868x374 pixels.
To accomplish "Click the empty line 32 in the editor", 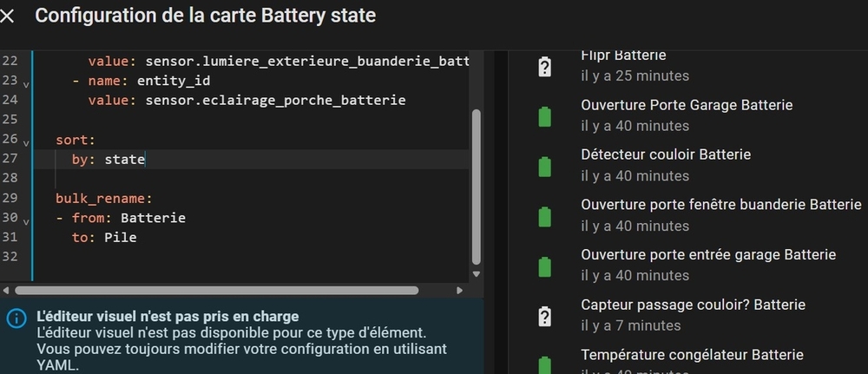I will pyautogui.click(x=251, y=257).
